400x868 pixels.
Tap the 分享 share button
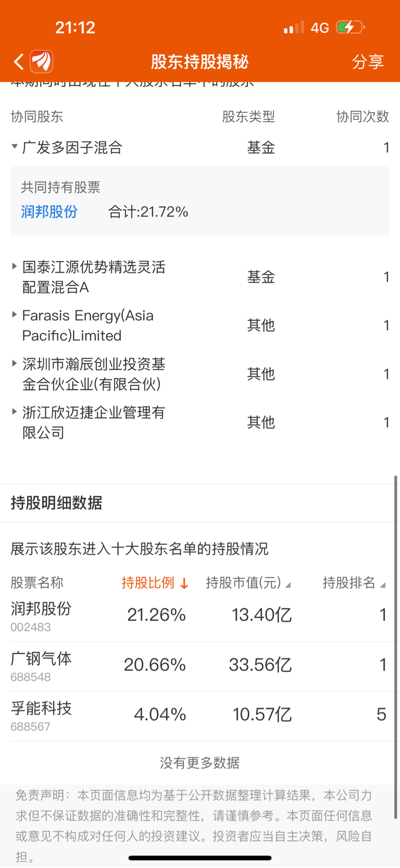[368, 62]
